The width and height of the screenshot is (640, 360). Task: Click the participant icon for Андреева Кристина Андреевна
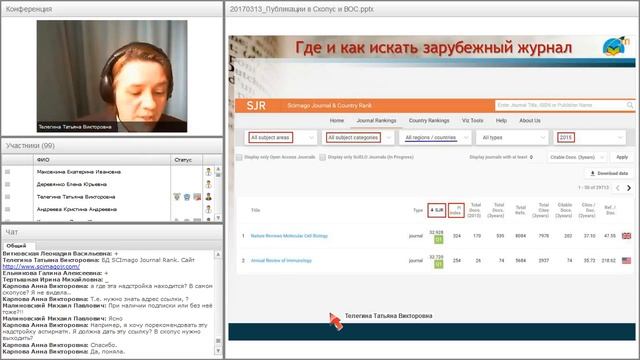(x=209, y=209)
